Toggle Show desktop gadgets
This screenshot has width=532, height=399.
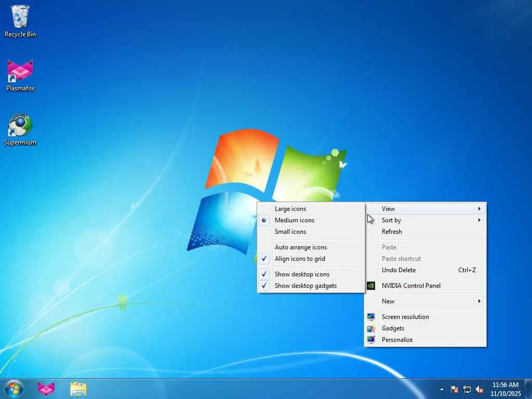coord(311,286)
